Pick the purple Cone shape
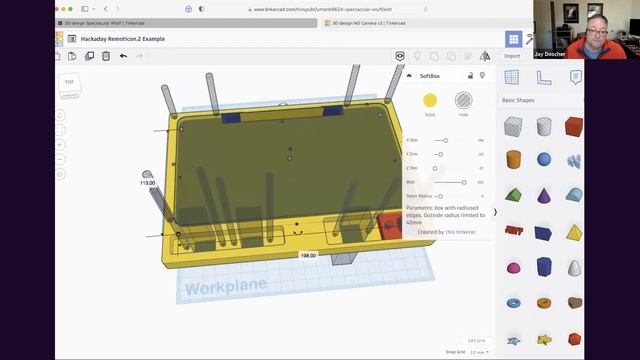Viewport: 640px width, 360px height. point(544,195)
